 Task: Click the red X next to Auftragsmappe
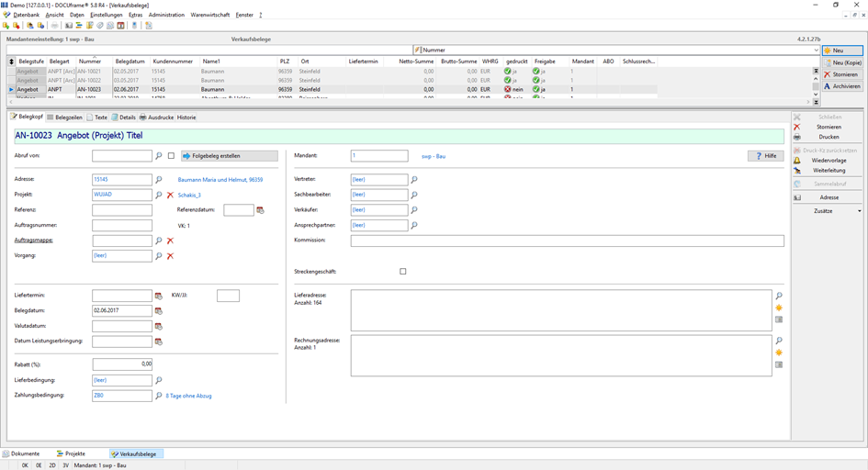(170, 241)
